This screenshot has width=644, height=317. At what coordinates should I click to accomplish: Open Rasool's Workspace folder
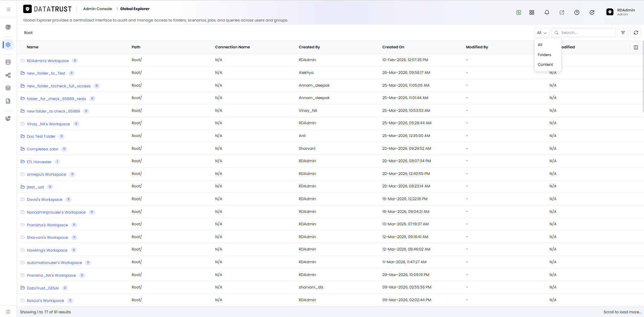coord(45,301)
